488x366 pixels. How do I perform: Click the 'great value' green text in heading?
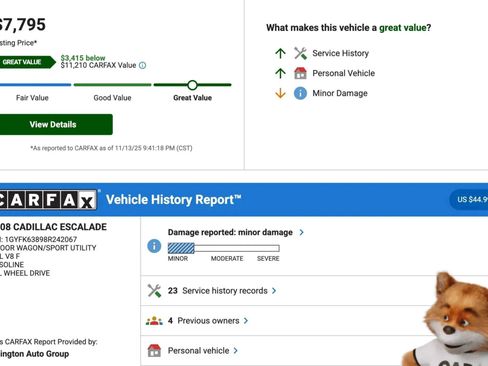coord(403,28)
